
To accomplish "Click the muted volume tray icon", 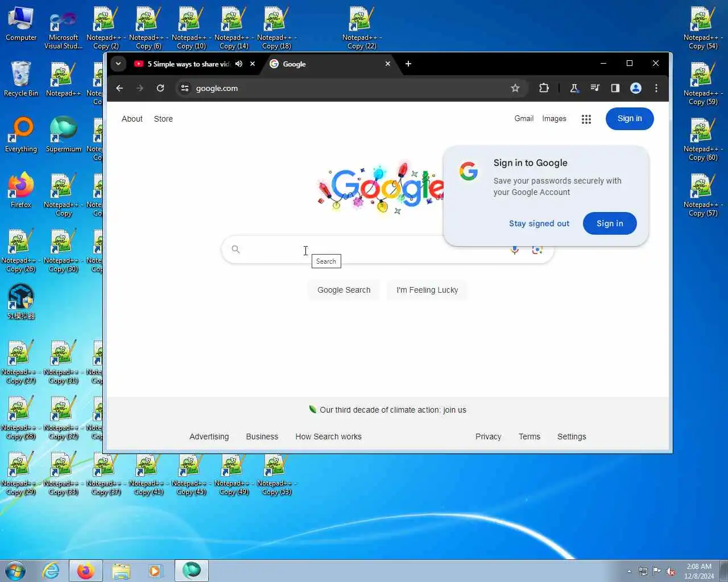I will pyautogui.click(x=671, y=571).
